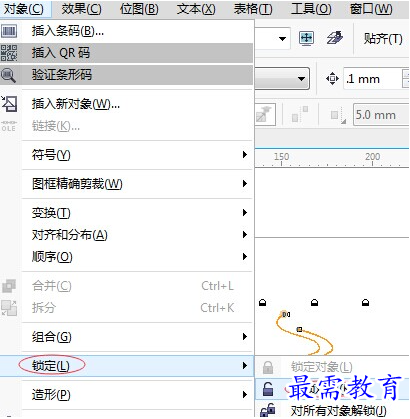
Task: Open the 贴齐(T) snap button
Action: point(383,39)
